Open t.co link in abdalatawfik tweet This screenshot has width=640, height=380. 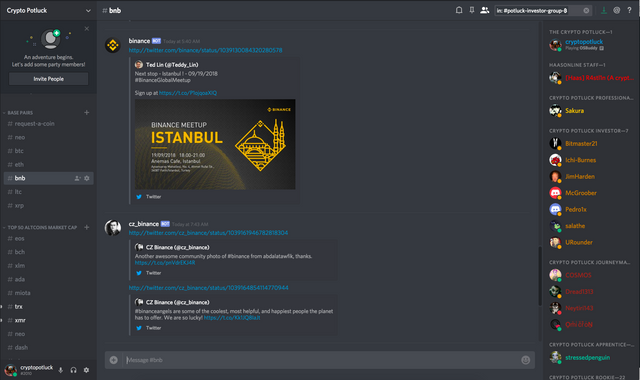pos(165,263)
